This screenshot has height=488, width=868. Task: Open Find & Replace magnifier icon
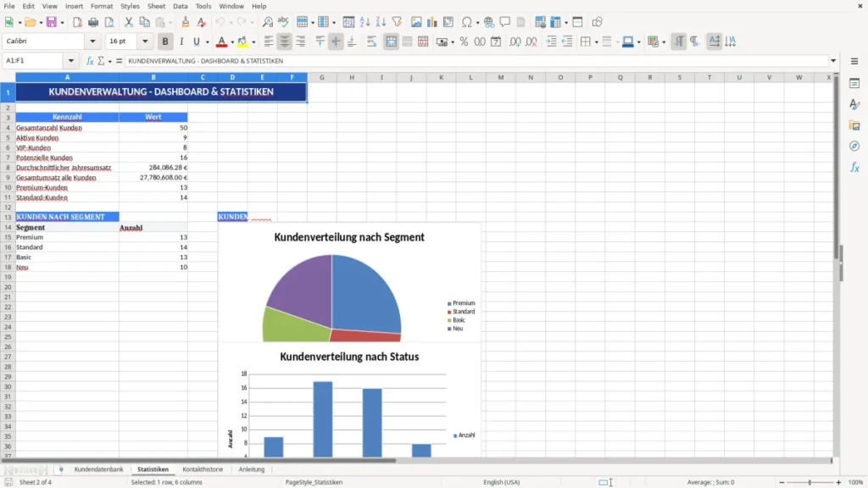pyautogui.click(x=267, y=22)
